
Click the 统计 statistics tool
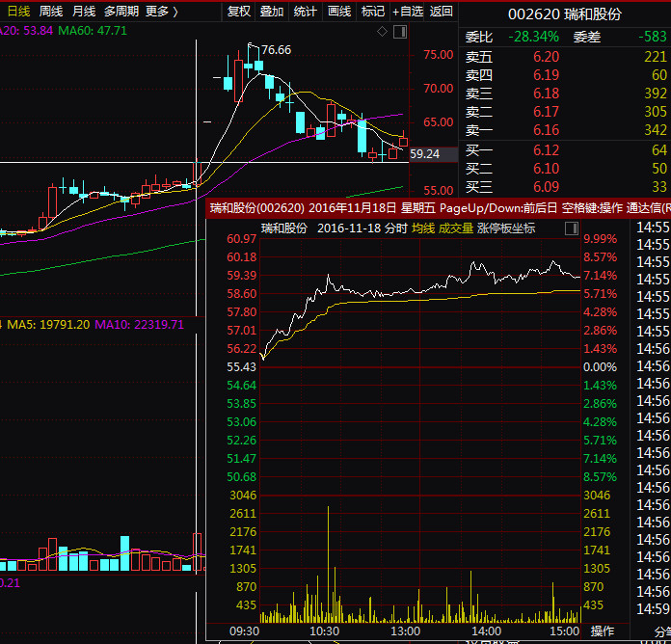(306, 12)
